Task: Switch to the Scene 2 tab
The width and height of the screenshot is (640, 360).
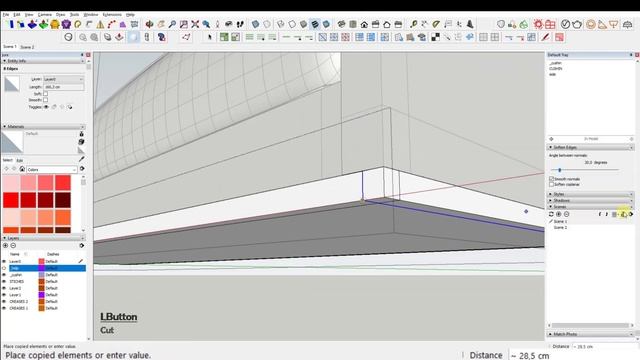Action: pos(27,47)
